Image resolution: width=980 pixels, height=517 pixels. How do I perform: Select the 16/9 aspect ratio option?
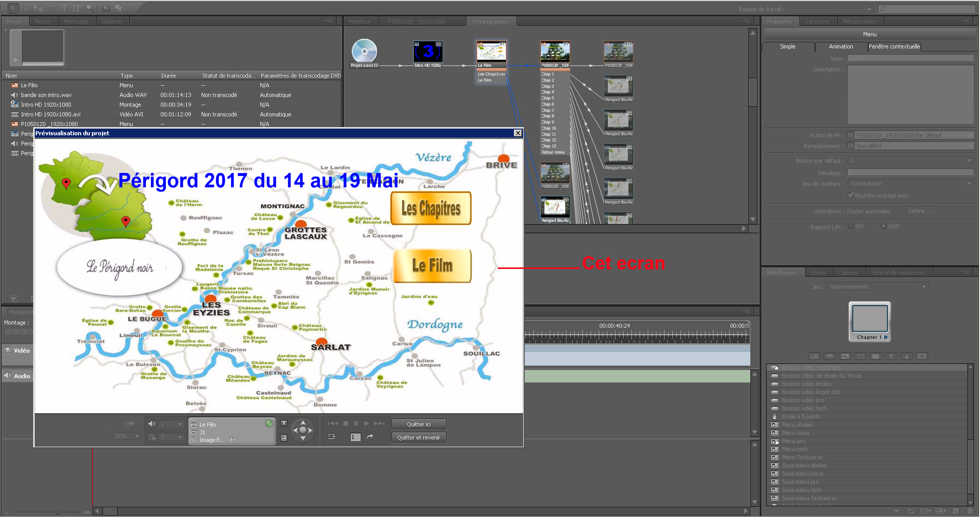click(884, 226)
